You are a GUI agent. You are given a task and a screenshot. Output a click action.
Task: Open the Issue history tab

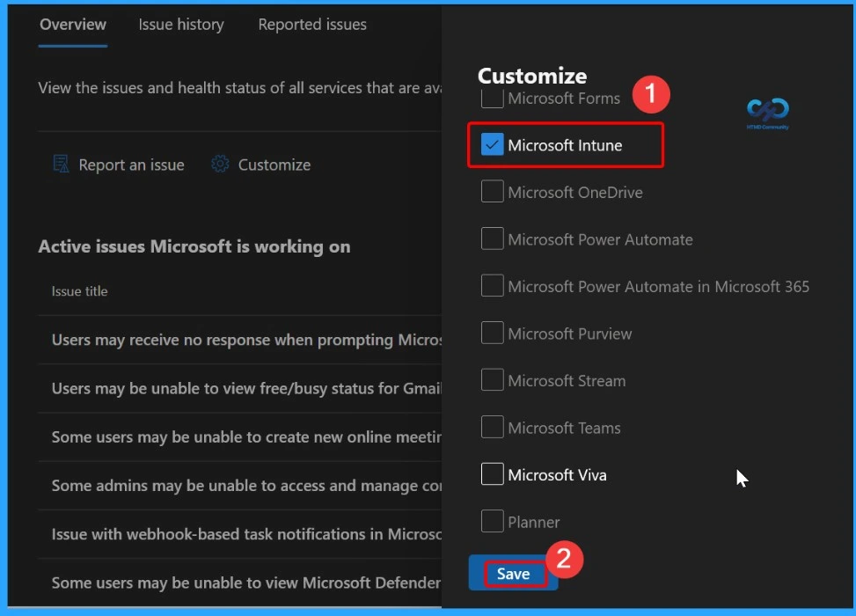coord(180,25)
